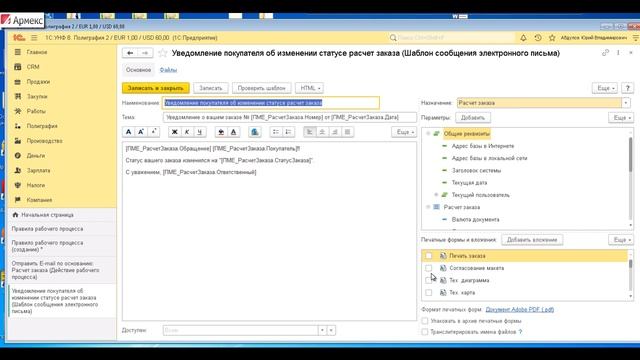Open Еще menu in editor toolbar
This screenshot has width=640, height=360.
click(404, 132)
